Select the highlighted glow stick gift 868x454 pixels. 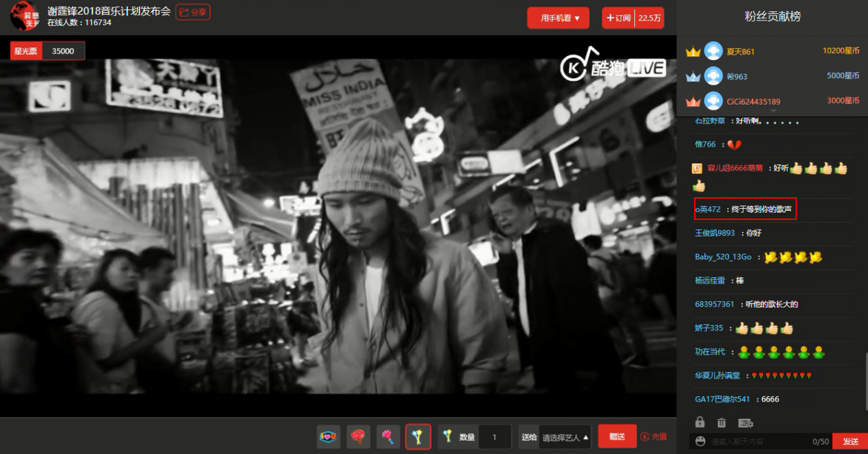pos(418,436)
